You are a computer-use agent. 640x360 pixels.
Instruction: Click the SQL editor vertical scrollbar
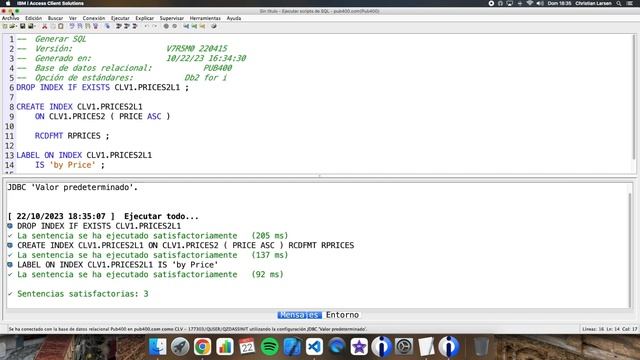(634, 97)
